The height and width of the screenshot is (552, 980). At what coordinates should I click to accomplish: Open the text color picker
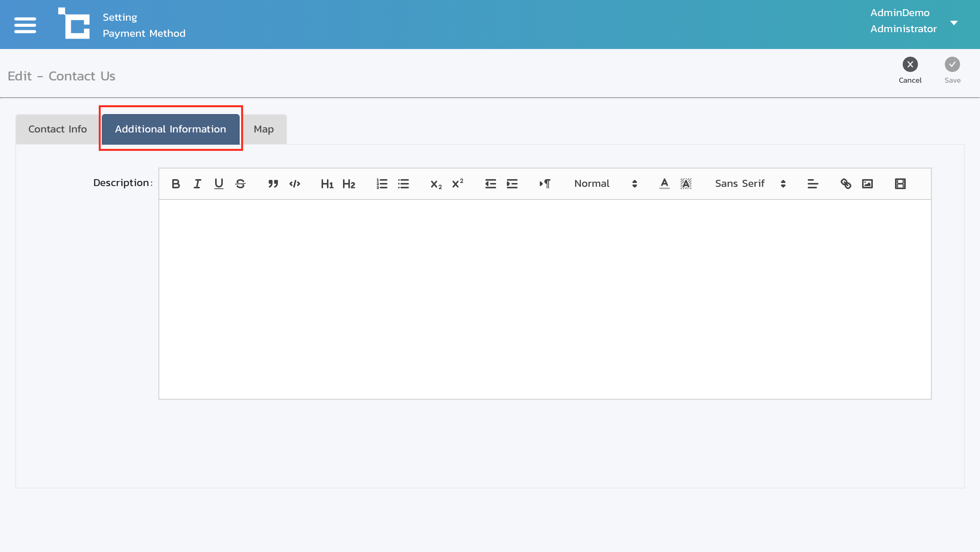[664, 184]
